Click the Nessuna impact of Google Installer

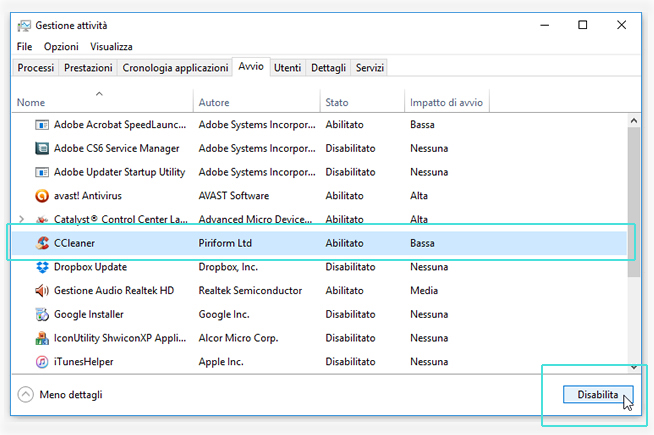click(x=429, y=314)
